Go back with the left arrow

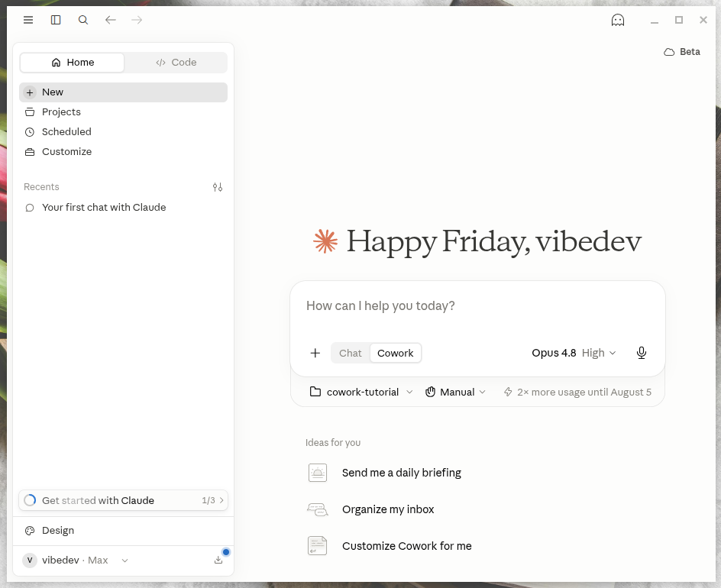(x=110, y=20)
